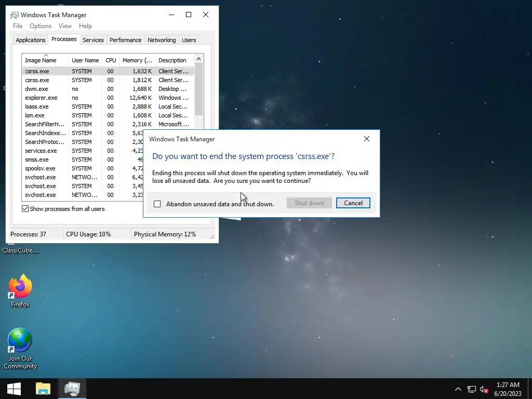Viewport: 532px width, 399px height.
Task: Select csrss.exe using 1,812 K memory
Action: (108, 80)
